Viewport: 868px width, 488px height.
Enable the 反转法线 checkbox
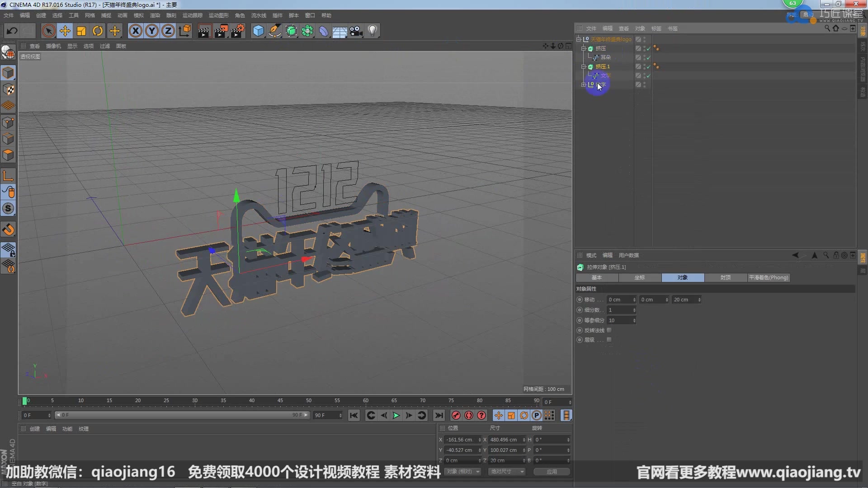(x=609, y=330)
